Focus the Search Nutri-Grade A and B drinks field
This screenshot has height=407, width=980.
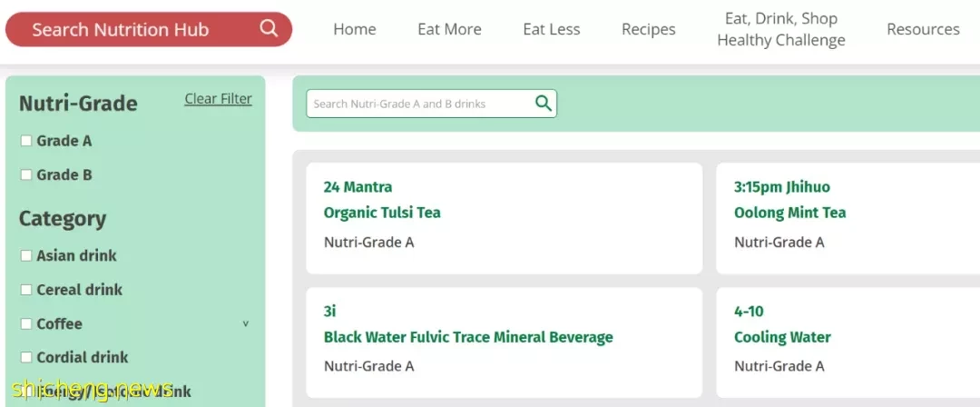pos(418,104)
